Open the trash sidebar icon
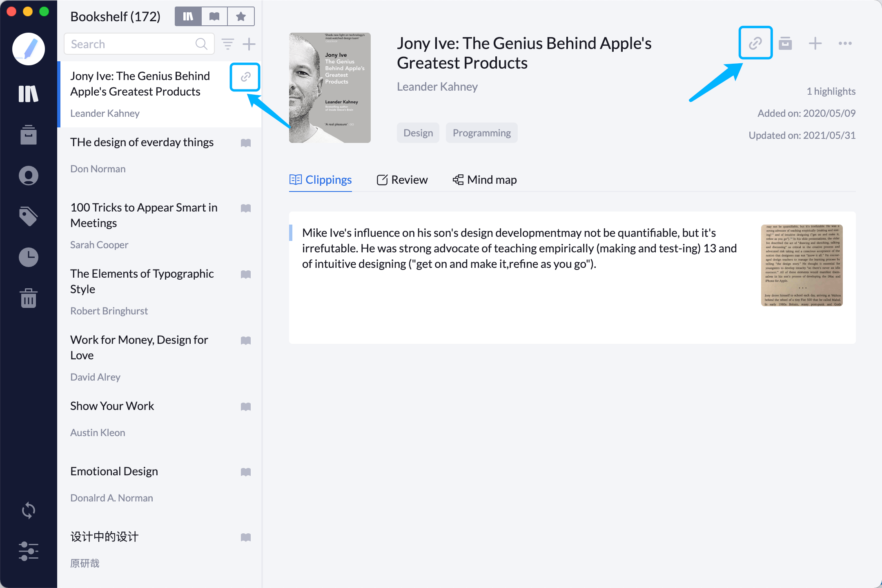This screenshot has width=882, height=588. click(x=29, y=298)
